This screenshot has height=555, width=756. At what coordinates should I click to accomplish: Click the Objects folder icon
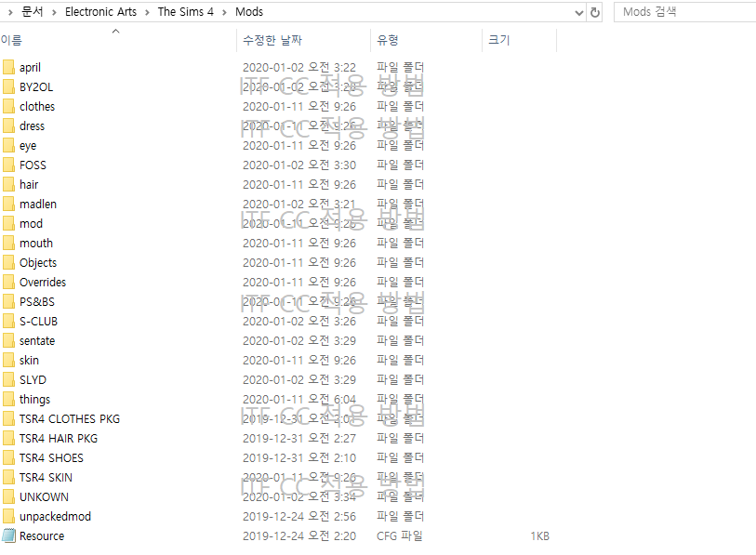coord(8,263)
